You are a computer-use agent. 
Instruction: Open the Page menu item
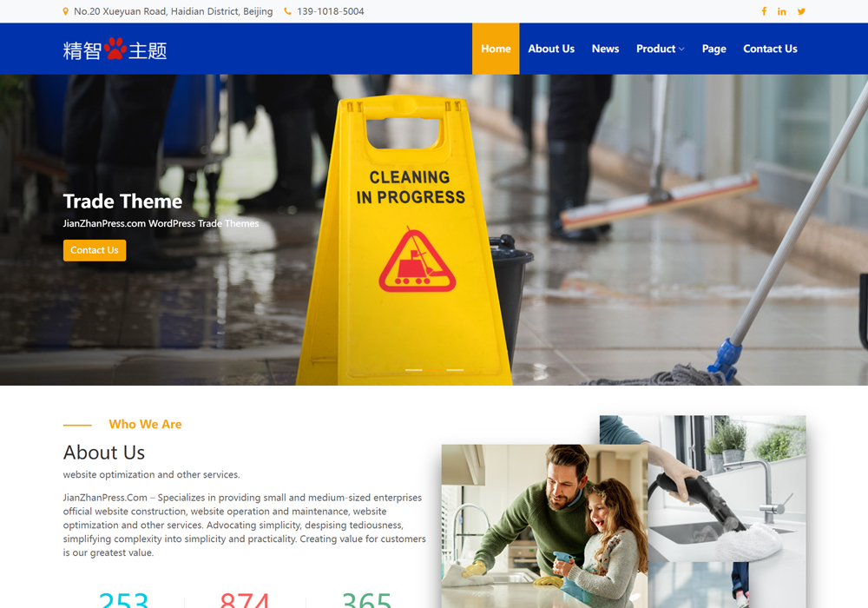click(x=713, y=49)
